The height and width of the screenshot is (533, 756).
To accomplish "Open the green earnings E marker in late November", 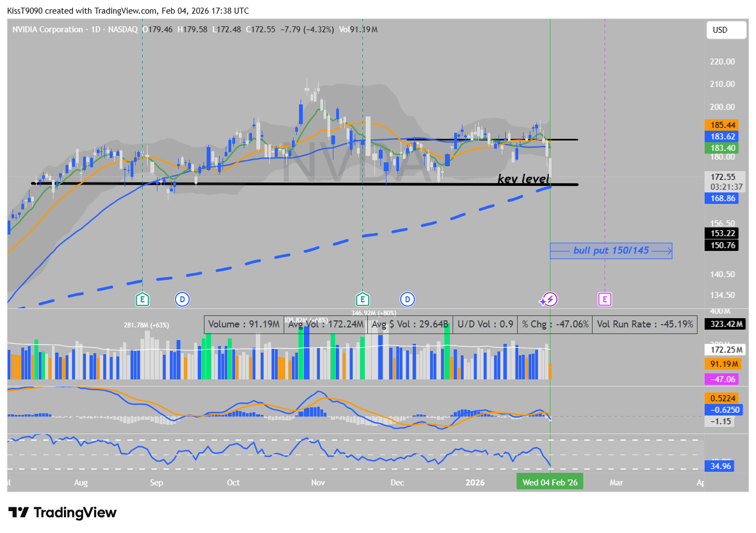I will [362, 299].
